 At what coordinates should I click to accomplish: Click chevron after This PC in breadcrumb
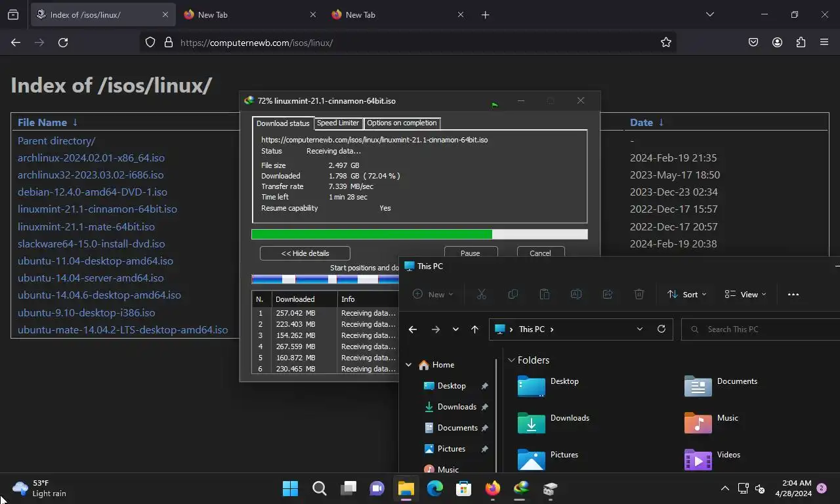click(552, 329)
